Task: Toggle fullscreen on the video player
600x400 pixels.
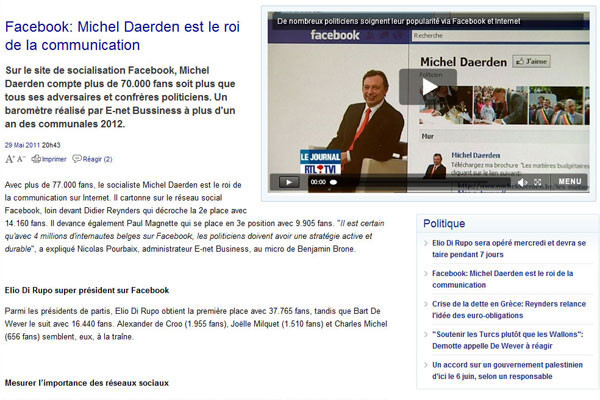Action: (x=538, y=182)
